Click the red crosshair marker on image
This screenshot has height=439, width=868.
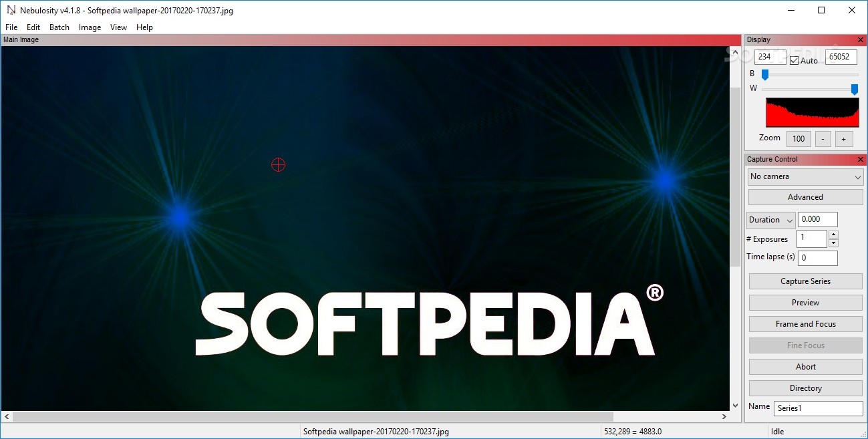(278, 164)
